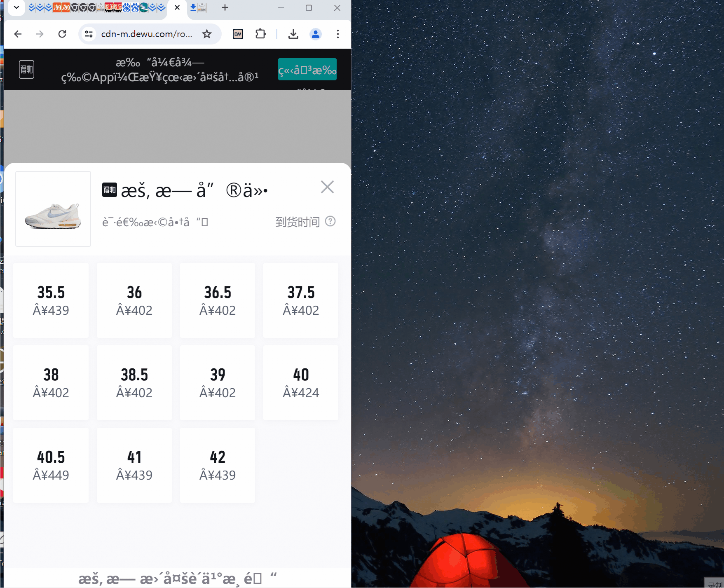
Task: Open the Extensions puzzle menu
Action: coord(260,34)
